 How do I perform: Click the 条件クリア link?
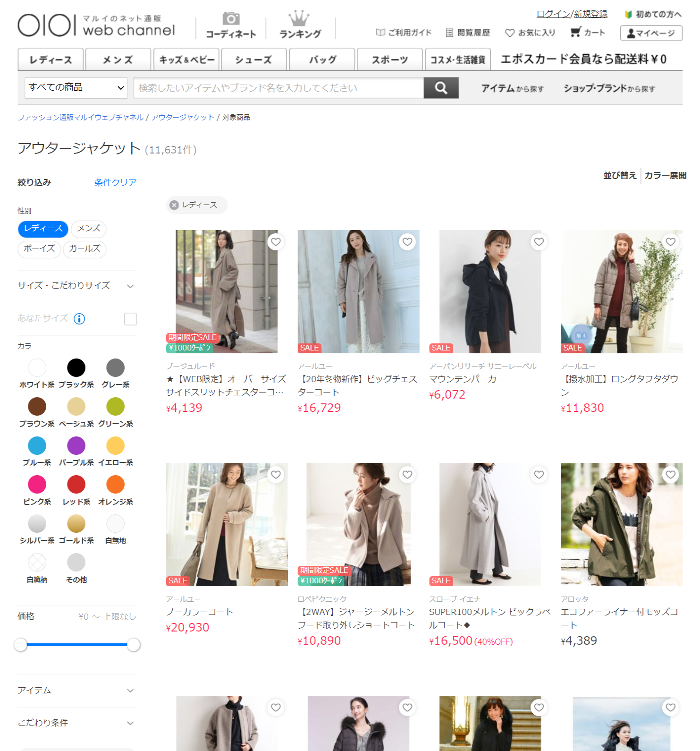115,182
